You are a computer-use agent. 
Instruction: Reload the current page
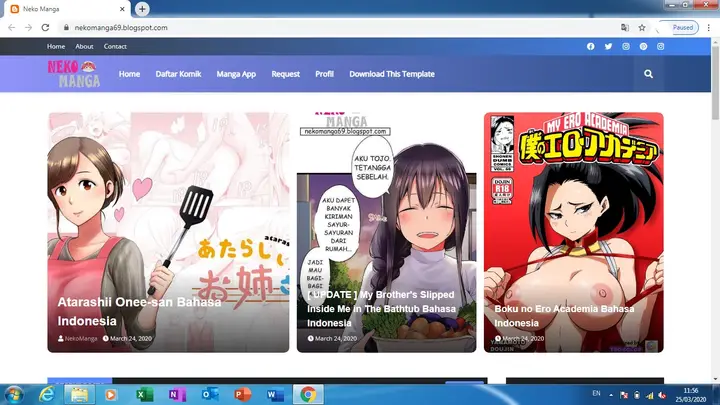click(45, 28)
